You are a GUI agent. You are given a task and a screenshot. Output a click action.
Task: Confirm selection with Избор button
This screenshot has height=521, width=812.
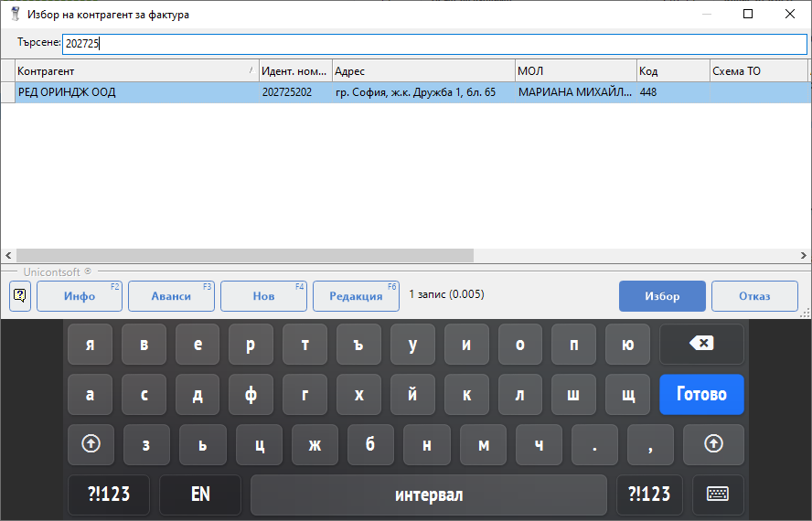tap(662, 296)
